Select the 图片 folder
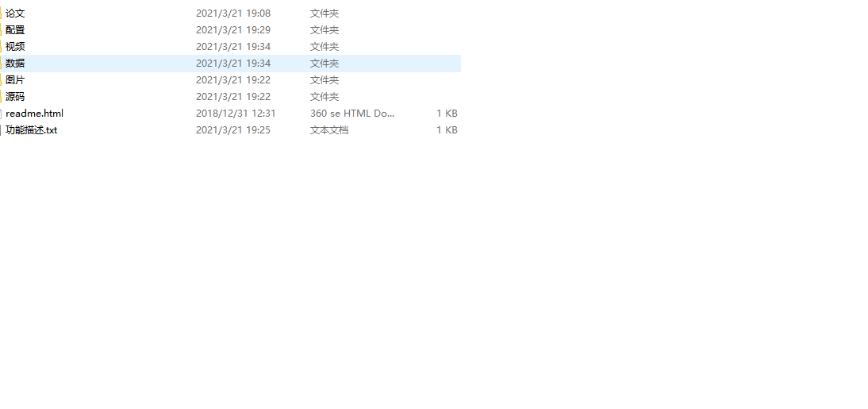 click(15, 79)
